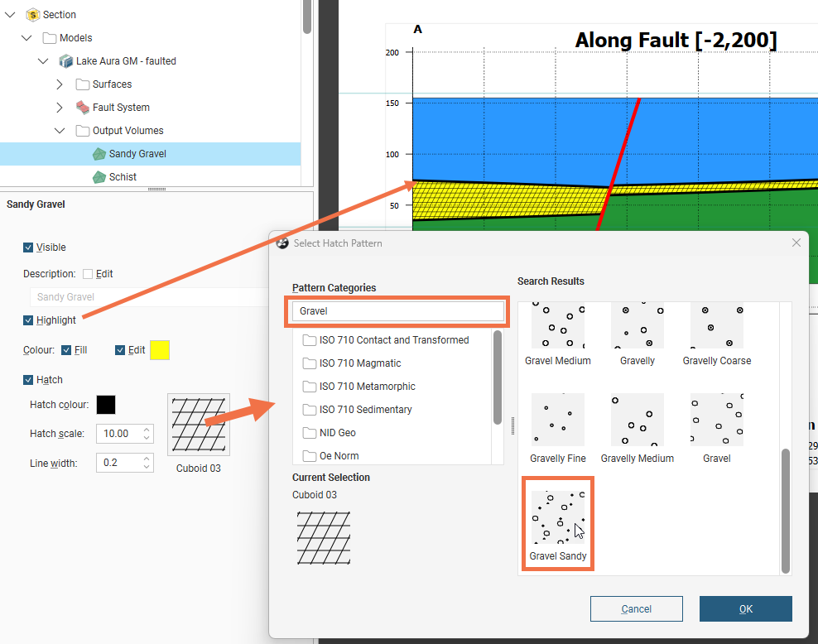818x644 pixels.
Task: Cancel the hatch pattern dialog
Action: (x=636, y=609)
